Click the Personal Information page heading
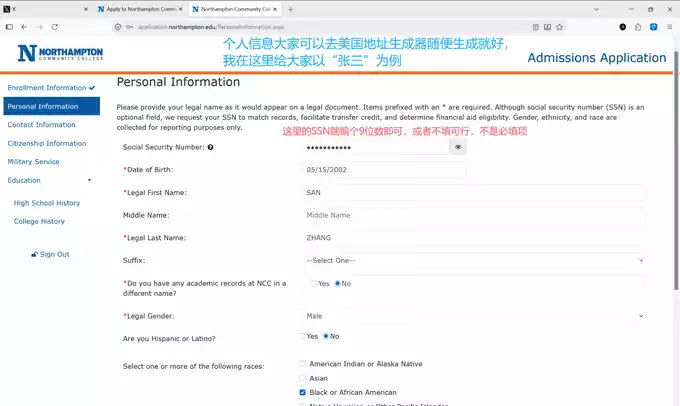The width and height of the screenshot is (680, 406). (178, 82)
